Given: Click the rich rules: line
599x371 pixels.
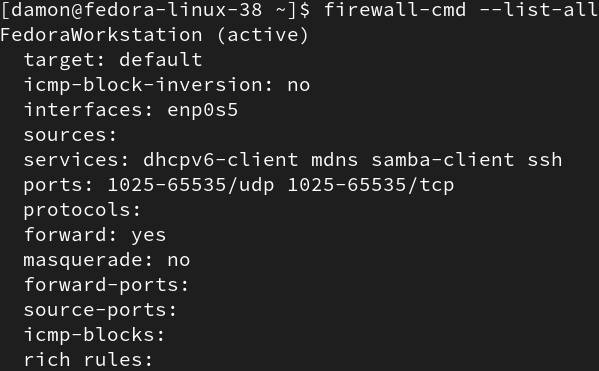Looking at the screenshot, I should 88,360.
